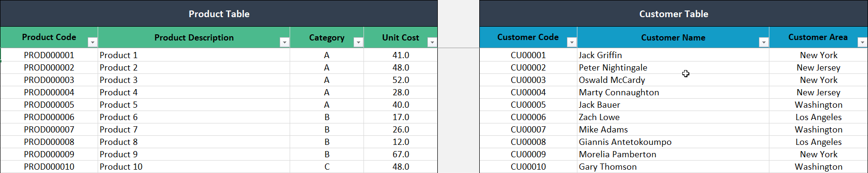Screen dimensions: 868x173
Task: Select cell PROD000008
Action: click(49, 142)
